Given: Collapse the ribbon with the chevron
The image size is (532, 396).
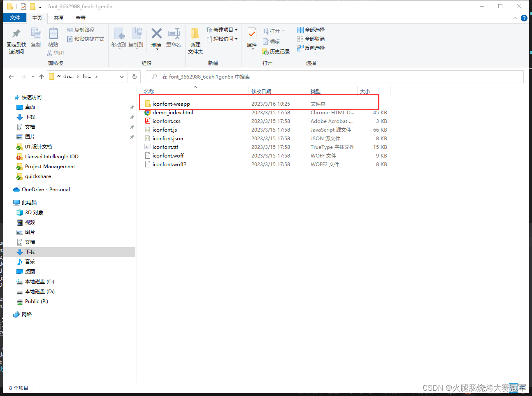Looking at the screenshot, I should [x=515, y=18].
